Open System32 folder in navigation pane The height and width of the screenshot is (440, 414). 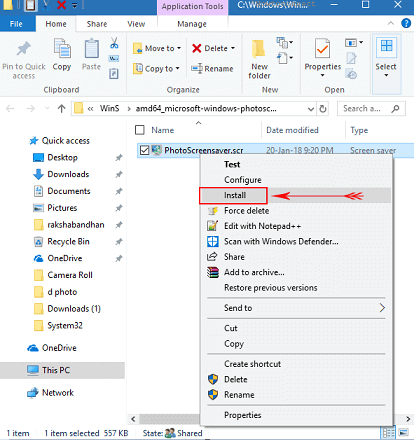coord(65,325)
